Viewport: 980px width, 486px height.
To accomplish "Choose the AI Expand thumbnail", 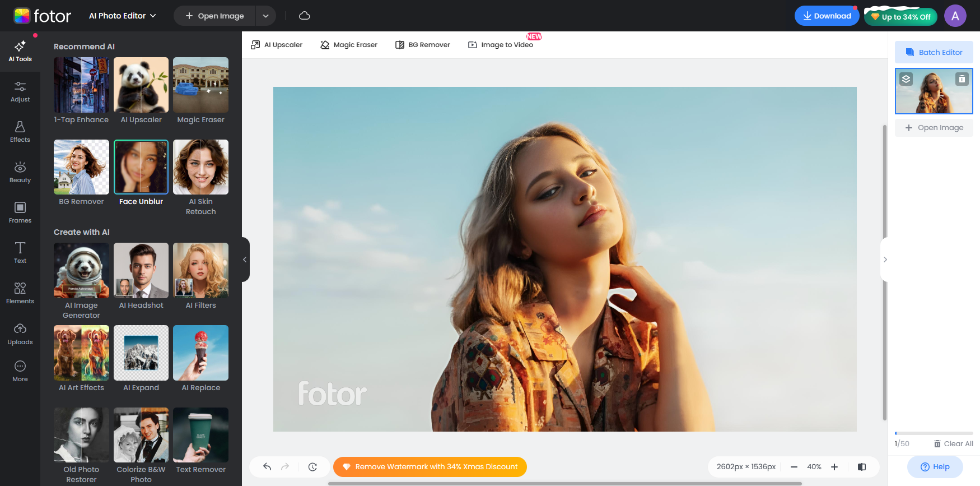I will pos(141,353).
